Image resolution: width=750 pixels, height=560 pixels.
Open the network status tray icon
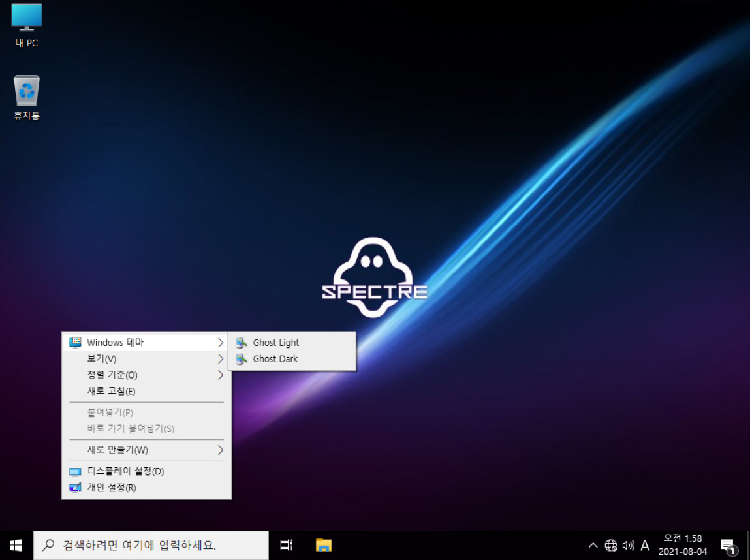click(x=611, y=545)
